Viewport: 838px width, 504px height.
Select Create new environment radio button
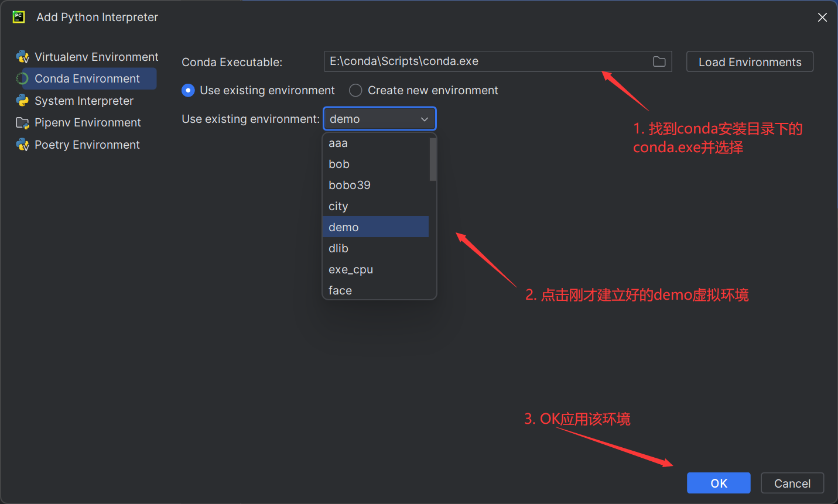coord(355,90)
